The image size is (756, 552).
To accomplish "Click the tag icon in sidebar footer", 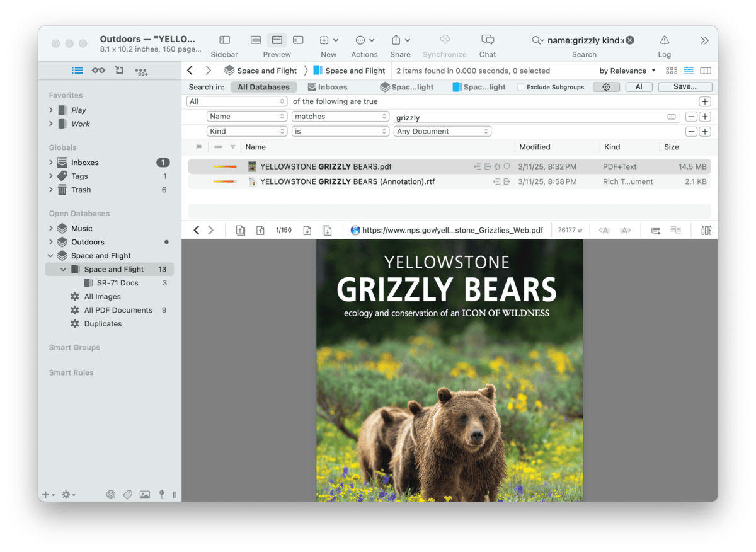I will click(127, 495).
